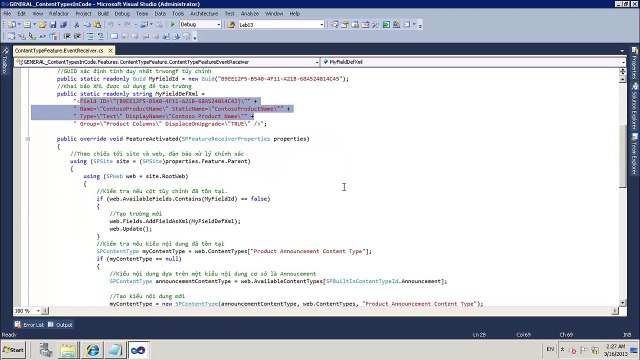Start debugging with green play icon
640x360 pixels.
click(173, 24)
